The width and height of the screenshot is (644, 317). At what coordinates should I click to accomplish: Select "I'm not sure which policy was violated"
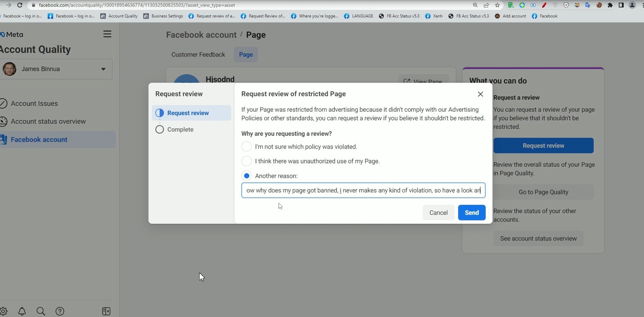click(x=246, y=146)
